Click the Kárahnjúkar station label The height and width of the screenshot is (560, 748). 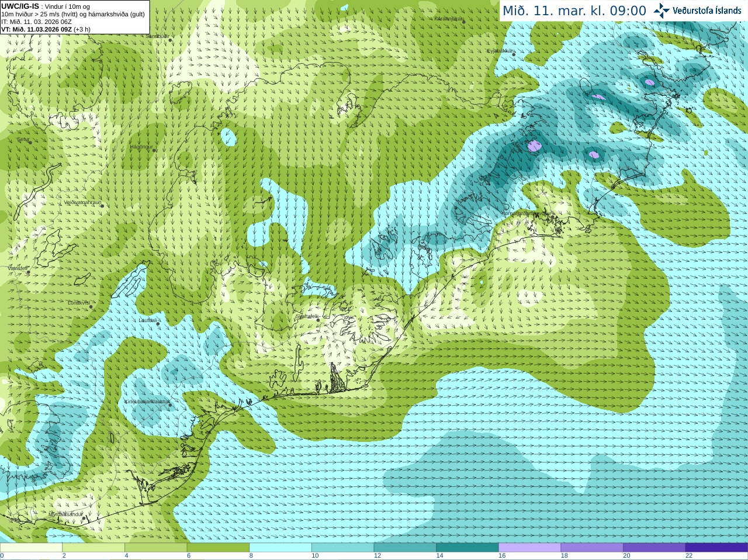tap(449, 19)
